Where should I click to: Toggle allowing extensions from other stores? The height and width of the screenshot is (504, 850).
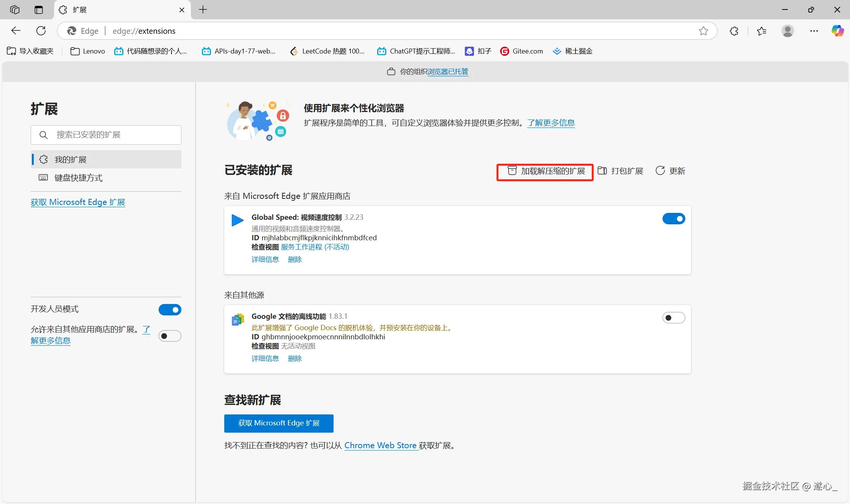click(x=170, y=336)
